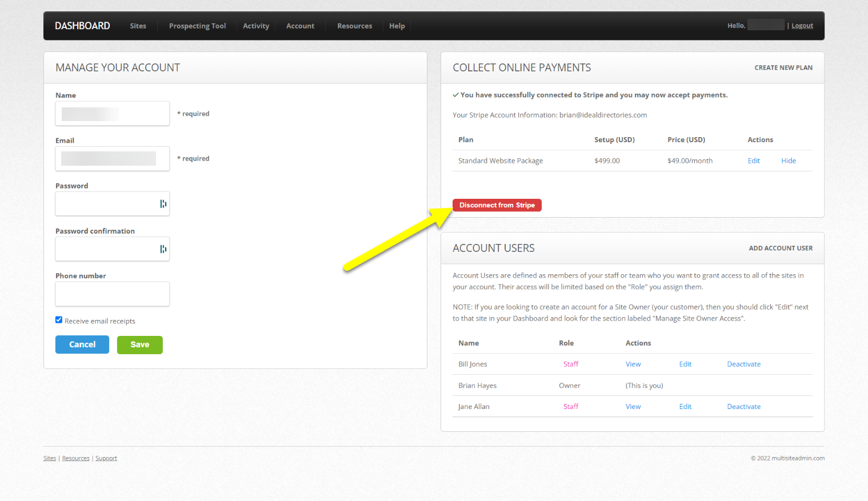Click the "$499.00" setup price cell
This screenshot has height=501, width=868.
[x=607, y=161]
